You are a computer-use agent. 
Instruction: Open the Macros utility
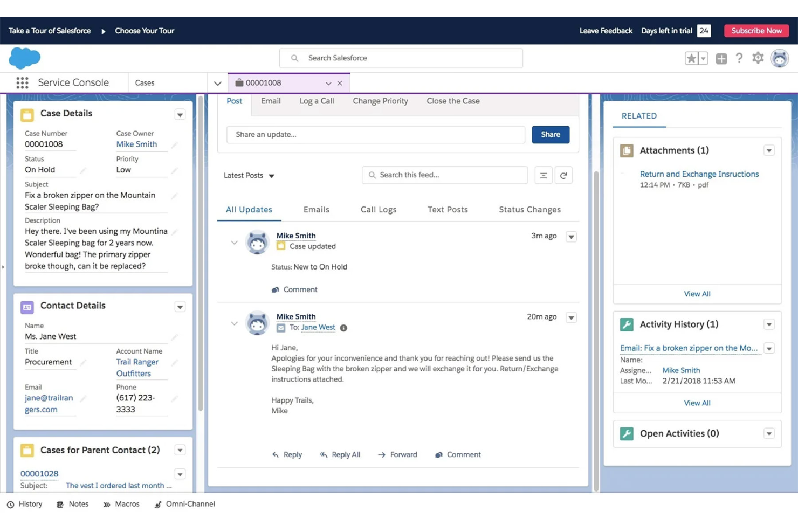coord(121,504)
